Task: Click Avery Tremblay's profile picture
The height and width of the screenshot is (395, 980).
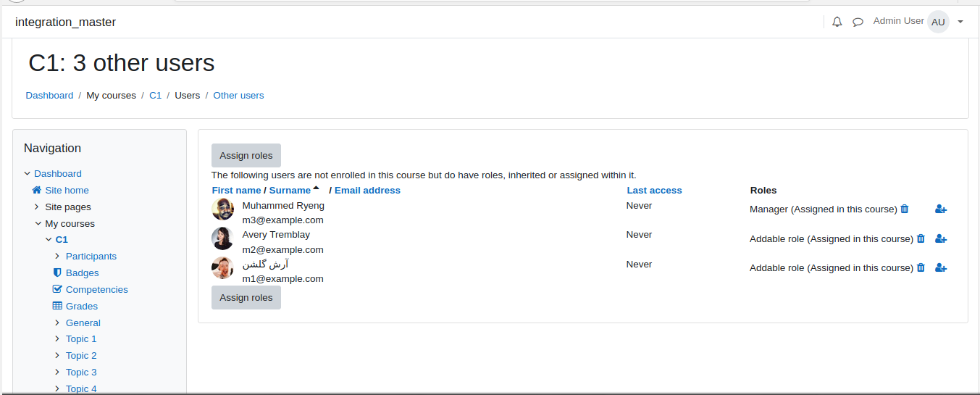Action: 222,238
